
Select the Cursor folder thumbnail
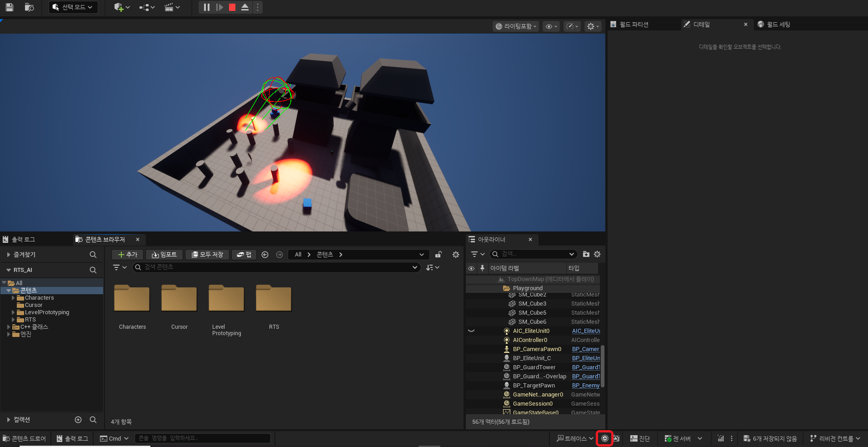click(x=180, y=298)
